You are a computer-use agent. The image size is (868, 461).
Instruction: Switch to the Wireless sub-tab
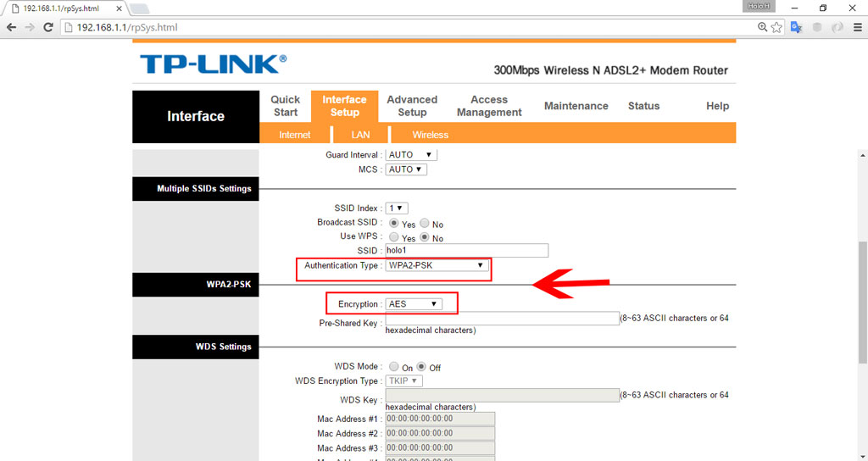click(x=430, y=135)
